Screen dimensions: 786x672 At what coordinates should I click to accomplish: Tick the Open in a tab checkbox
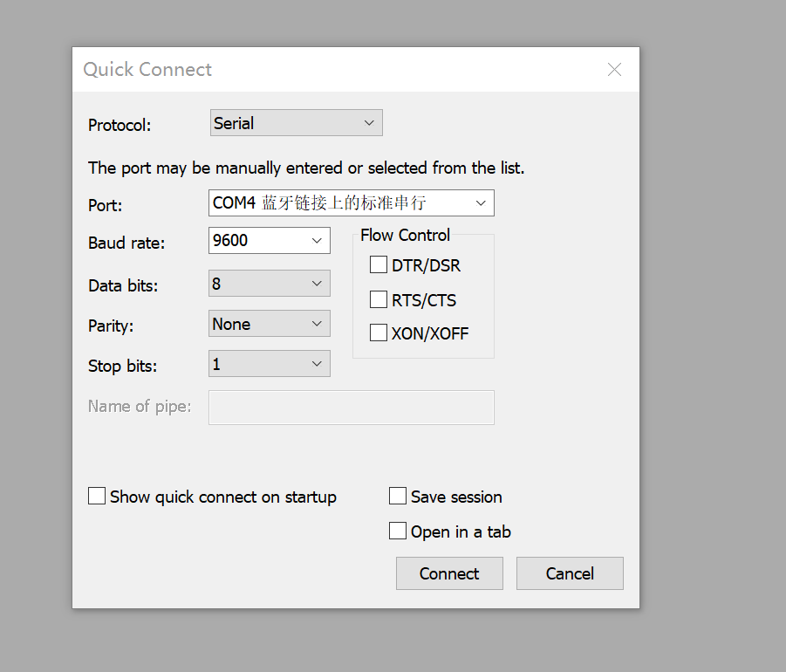[398, 531]
